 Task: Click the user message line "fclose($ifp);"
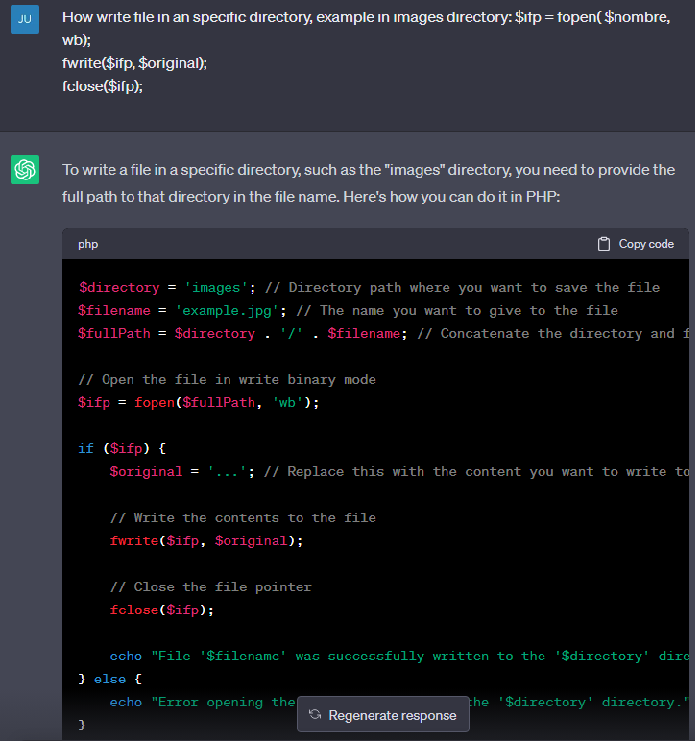[x=103, y=84]
